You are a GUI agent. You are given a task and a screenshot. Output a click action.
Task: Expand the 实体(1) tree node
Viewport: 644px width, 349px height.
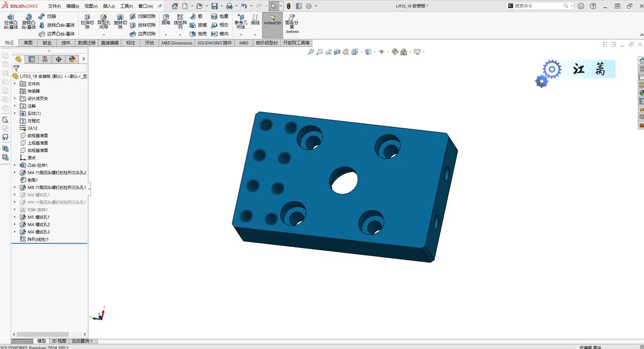point(15,113)
